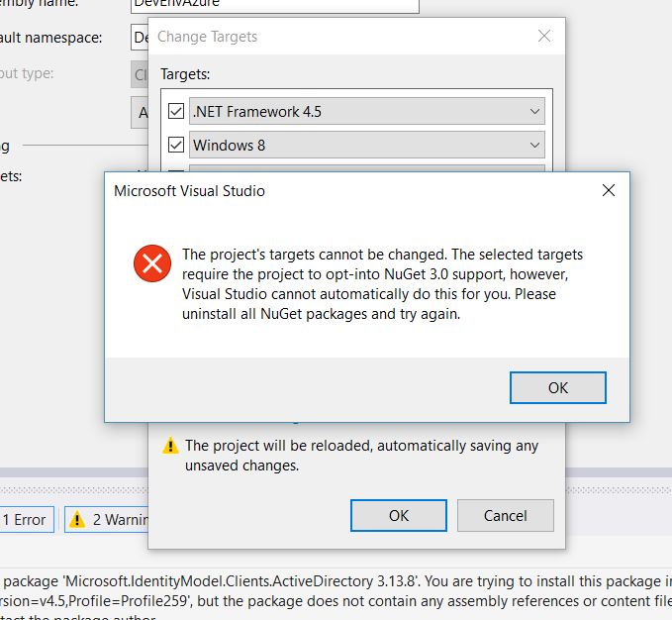Click the Microsoft Visual Studio dialog title
The height and width of the screenshot is (620, 672).
click(189, 191)
